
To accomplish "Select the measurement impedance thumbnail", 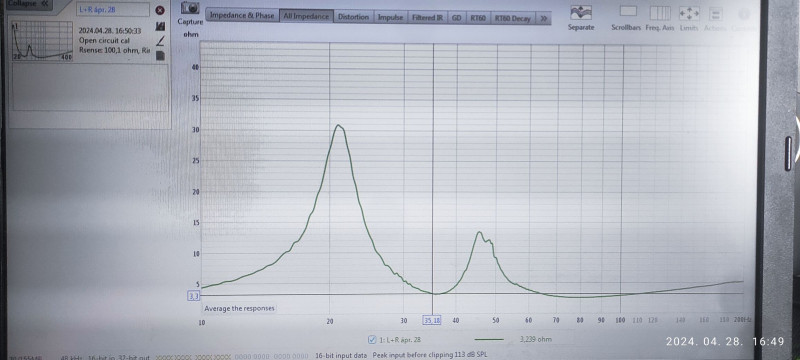I will pos(42,41).
